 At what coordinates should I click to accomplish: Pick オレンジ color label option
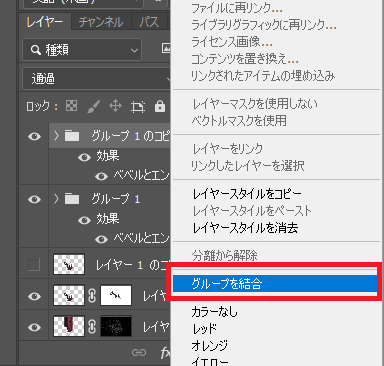(x=210, y=346)
